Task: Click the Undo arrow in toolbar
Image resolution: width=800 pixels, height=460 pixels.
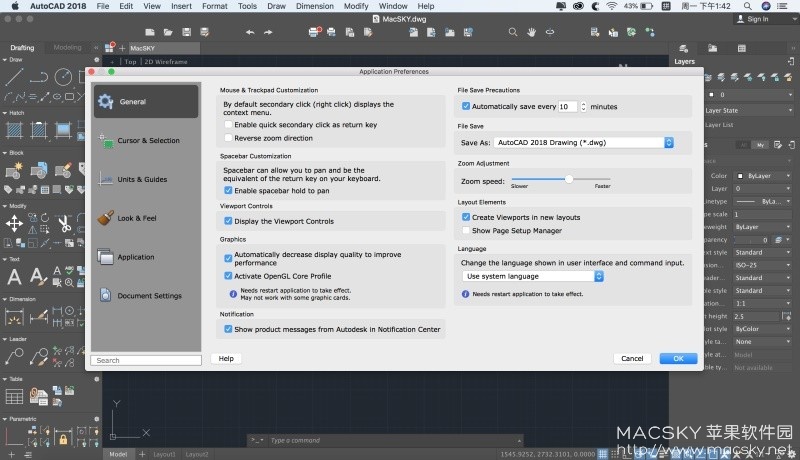Action: click(x=250, y=32)
